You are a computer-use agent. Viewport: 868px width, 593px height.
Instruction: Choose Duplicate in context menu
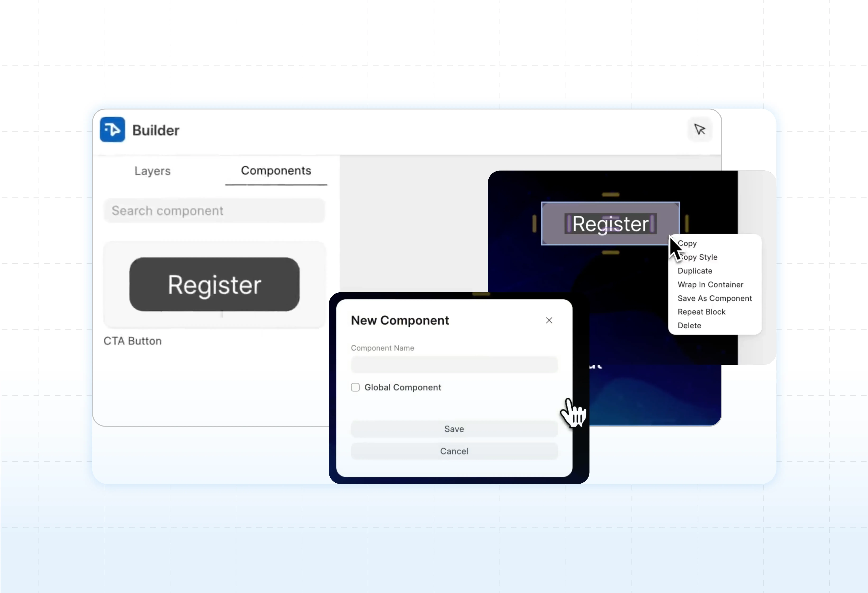coord(695,271)
